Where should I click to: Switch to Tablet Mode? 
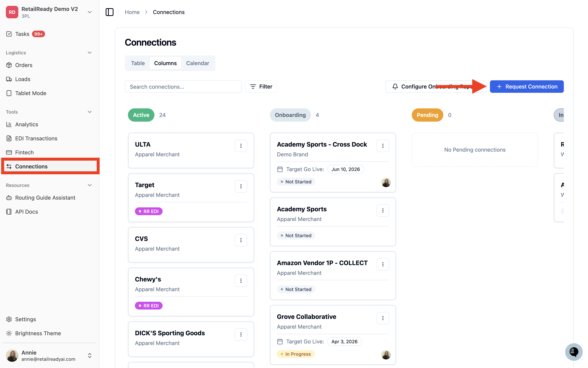(30, 93)
